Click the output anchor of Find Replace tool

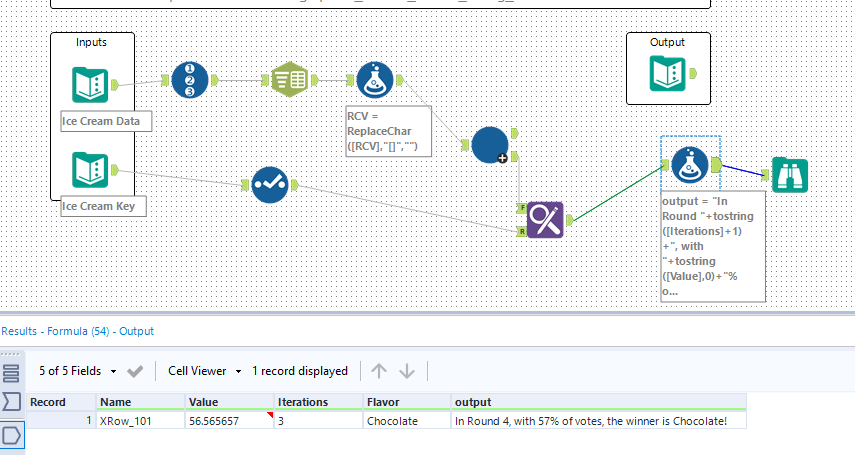pos(569,220)
